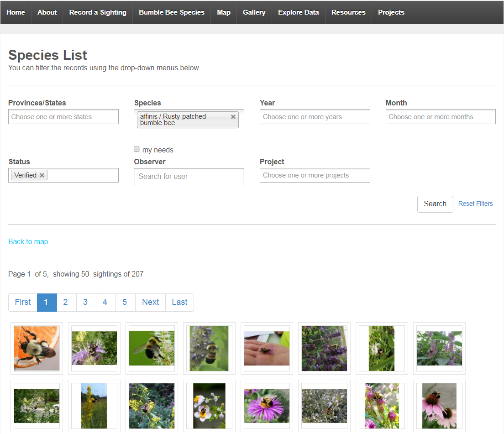Go to Record a Sighting

(97, 12)
